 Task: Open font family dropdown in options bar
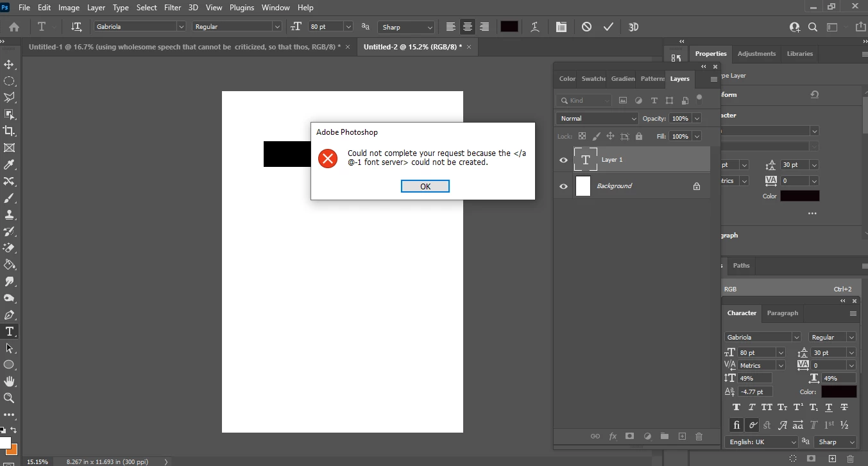click(180, 27)
